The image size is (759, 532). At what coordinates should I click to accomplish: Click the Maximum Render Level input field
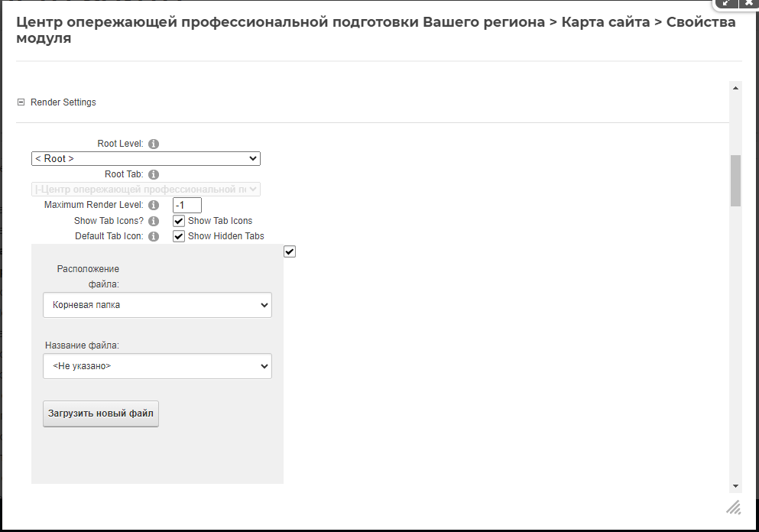[187, 205]
